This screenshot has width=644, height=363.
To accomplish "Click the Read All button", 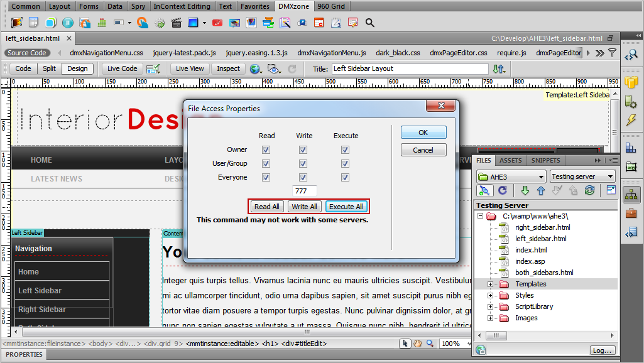I will pyautogui.click(x=267, y=207).
